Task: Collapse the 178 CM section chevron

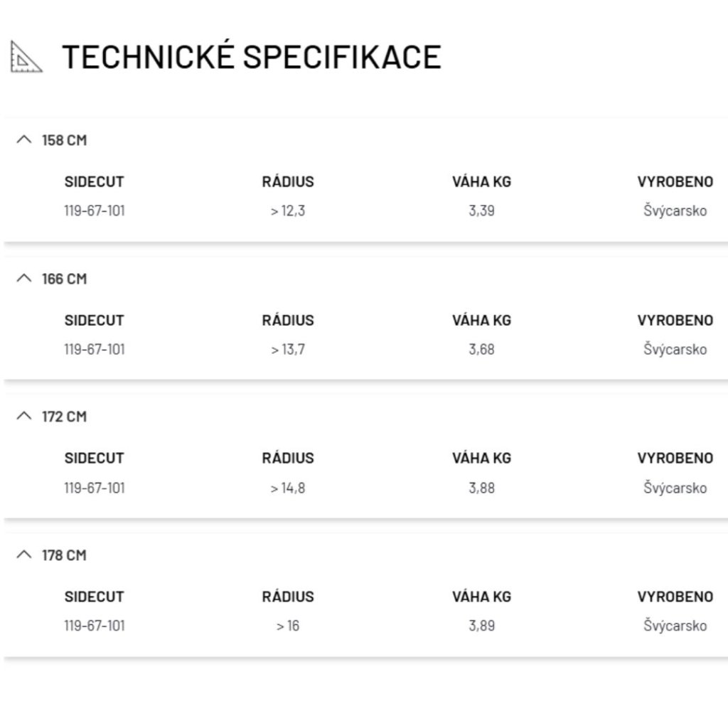Action: click(24, 555)
